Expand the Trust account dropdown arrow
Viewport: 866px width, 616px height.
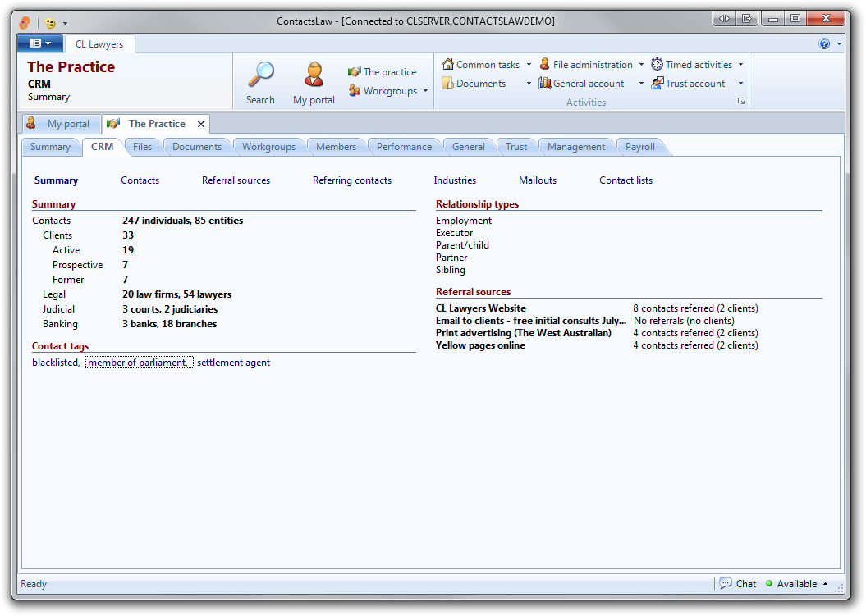740,84
